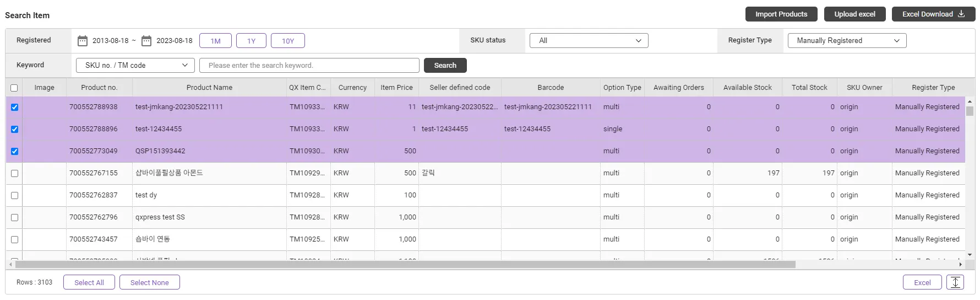Uncheck the row for product 700552788896
The width and height of the screenshot is (980, 300).
14,129
